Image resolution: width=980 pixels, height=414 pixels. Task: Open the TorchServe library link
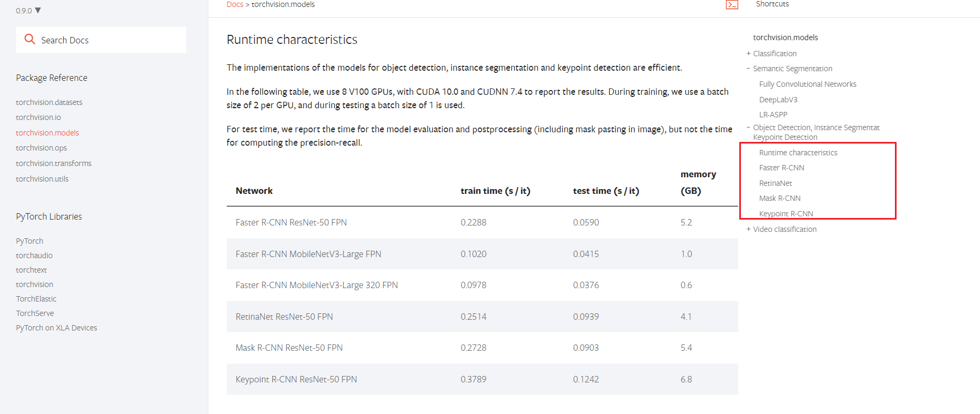click(35, 313)
